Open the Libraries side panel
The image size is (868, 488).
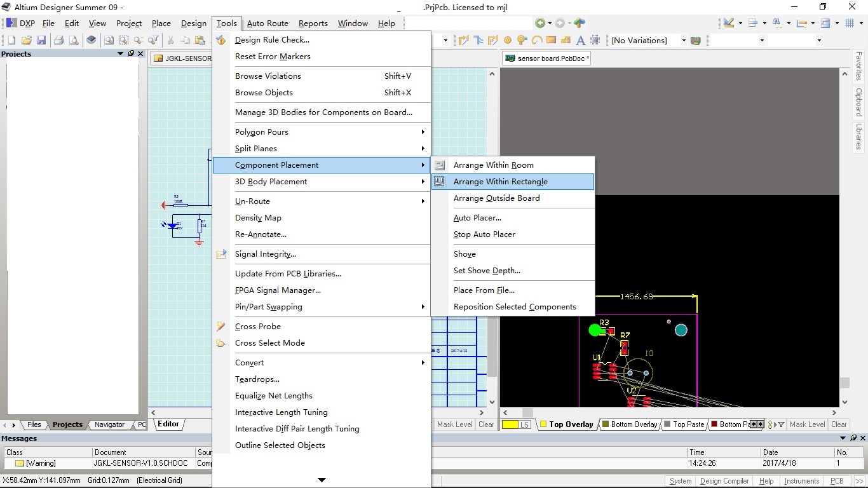pyautogui.click(x=859, y=137)
